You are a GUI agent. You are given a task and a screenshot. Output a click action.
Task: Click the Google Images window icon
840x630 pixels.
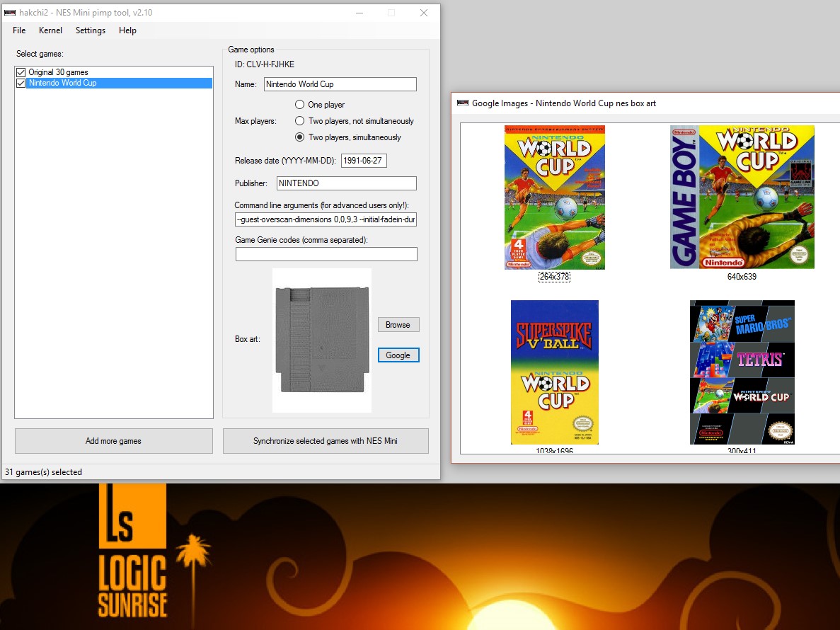[463, 103]
